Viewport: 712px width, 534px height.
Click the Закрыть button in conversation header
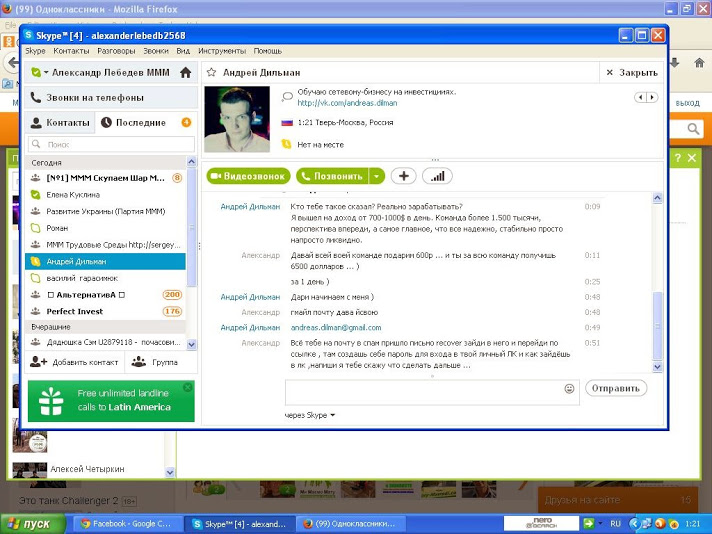click(632, 73)
